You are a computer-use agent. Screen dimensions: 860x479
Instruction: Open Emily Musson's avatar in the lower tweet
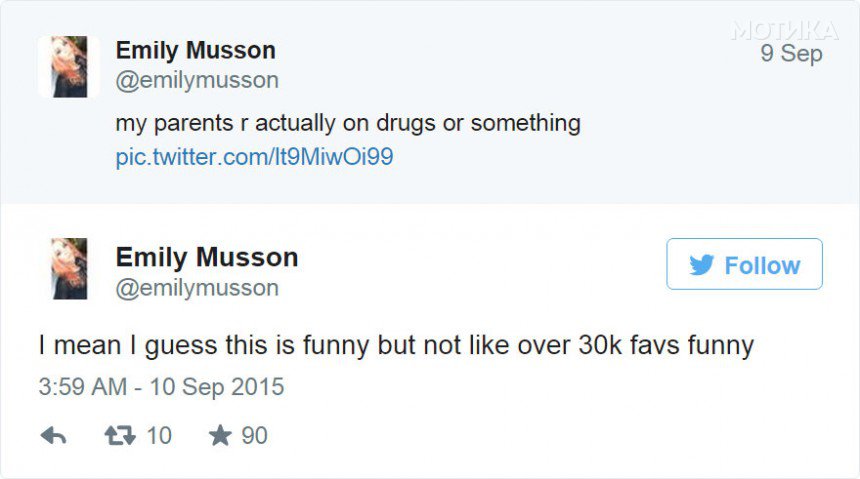click(69, 269)
